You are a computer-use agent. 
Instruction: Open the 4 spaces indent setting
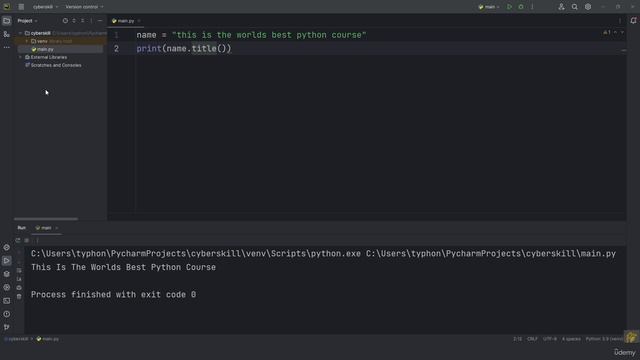(x=571, y=339)
